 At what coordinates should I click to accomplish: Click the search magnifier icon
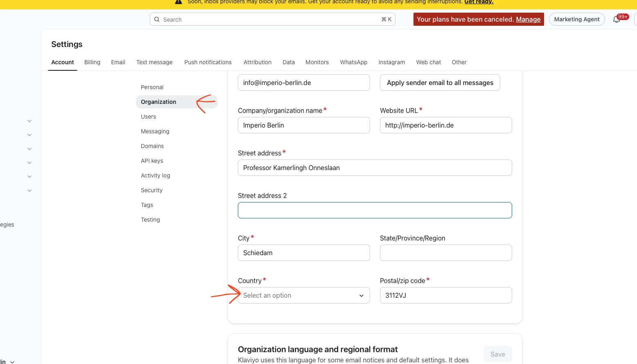click(x=157, y=19)
